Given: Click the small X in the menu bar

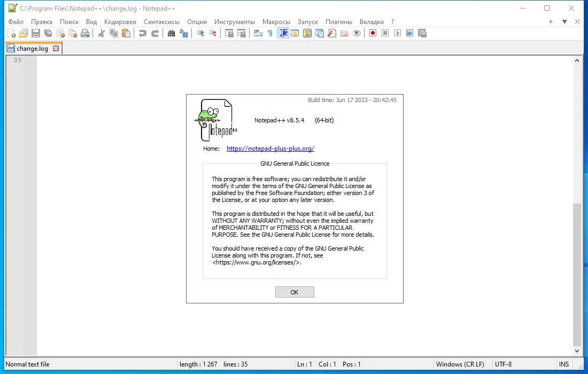Looking at the screenshot, I should [577, 22].
